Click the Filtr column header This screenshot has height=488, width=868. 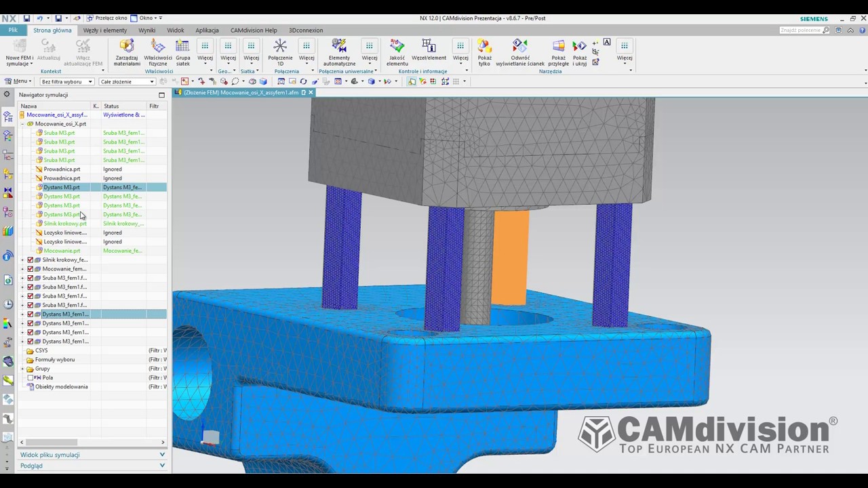pos(157,106)
